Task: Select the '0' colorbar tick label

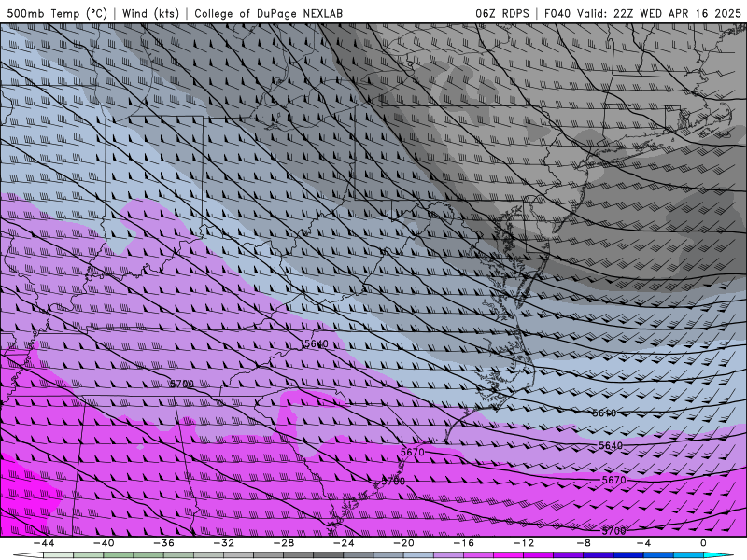Action: (703, 543)
